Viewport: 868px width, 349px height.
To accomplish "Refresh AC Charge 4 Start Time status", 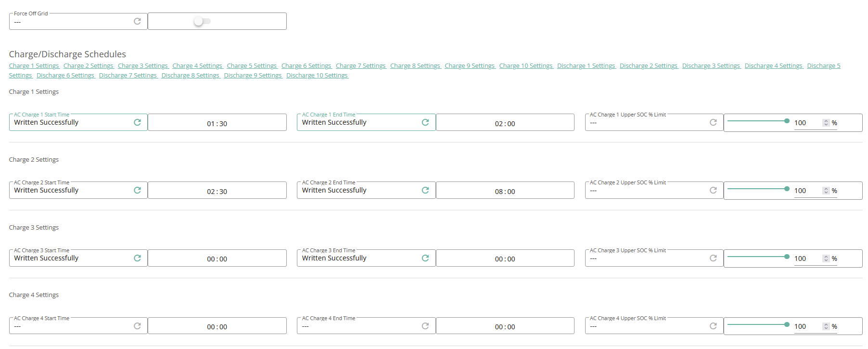I will tap(137, 326).
